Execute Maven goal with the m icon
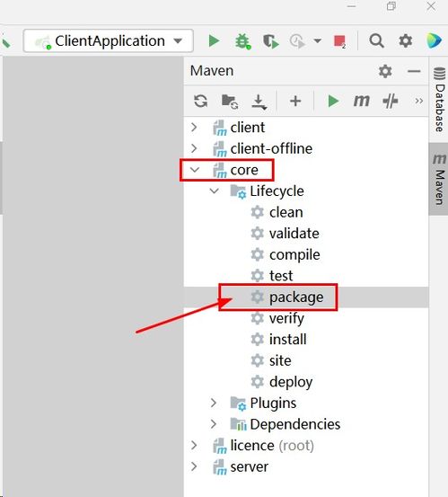This screenshot has width=448, height=497. (x=361, y=102)
